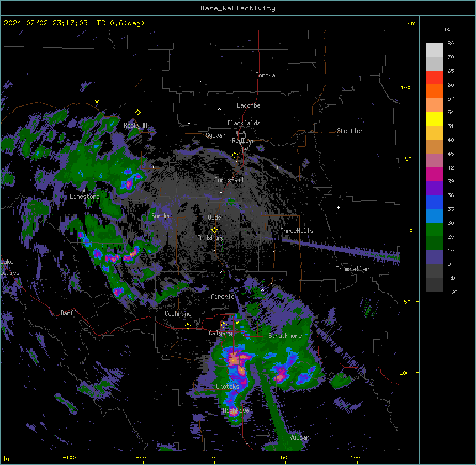476x465 pixels.
Task: Click the dark orange legend swatch between 60 and 57
Action: (434, 91)
